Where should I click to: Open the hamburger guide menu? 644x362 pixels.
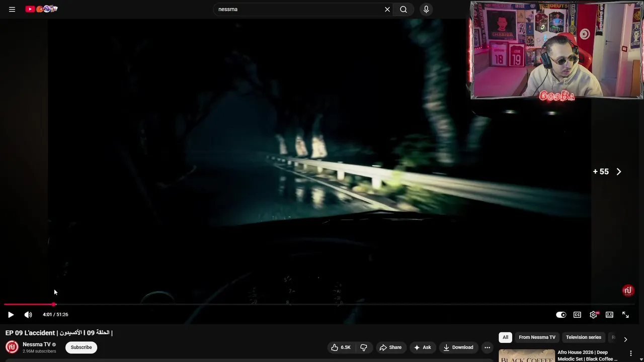12,9
